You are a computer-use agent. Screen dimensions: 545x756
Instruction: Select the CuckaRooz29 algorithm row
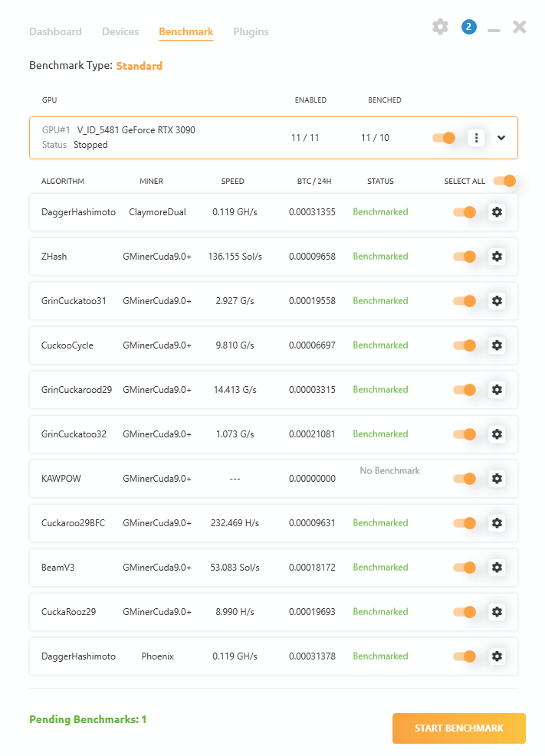point(230,612)
